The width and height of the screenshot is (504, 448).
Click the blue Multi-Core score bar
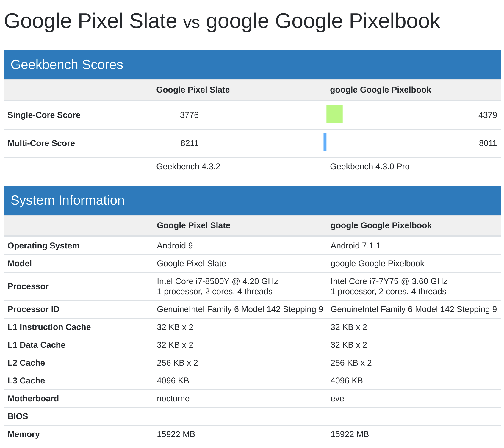(325, 142)
